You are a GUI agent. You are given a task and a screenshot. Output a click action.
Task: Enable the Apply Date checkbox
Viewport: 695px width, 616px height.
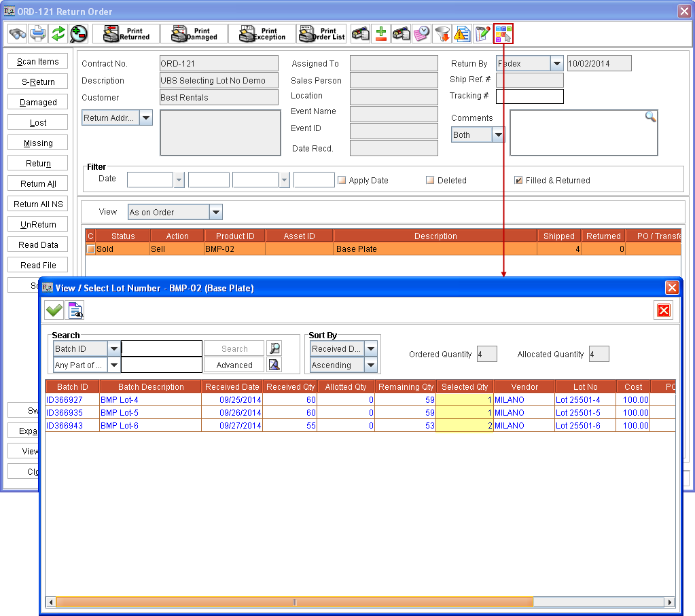click(342, 179)
